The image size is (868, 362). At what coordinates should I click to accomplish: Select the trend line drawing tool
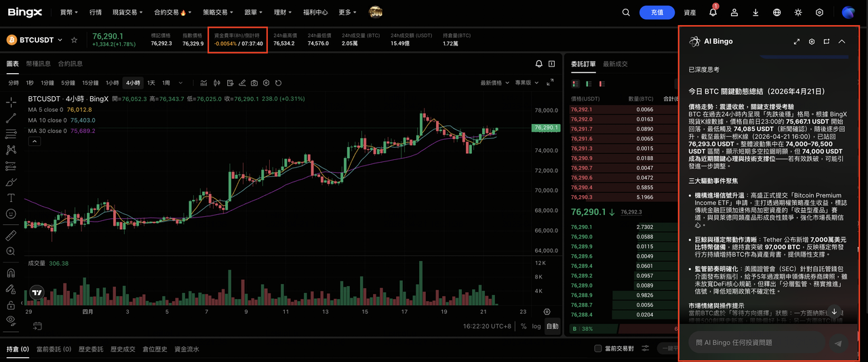pyautogui.click(x=11, y=119)
